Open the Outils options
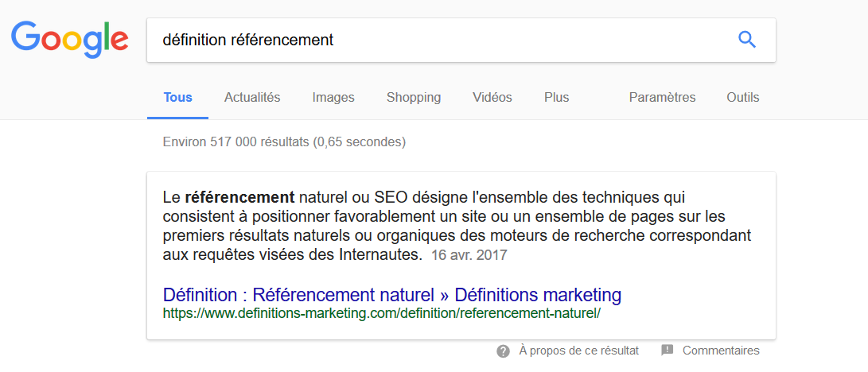The height and width of the screenshot is (372, 868). [x=743, y=98]
